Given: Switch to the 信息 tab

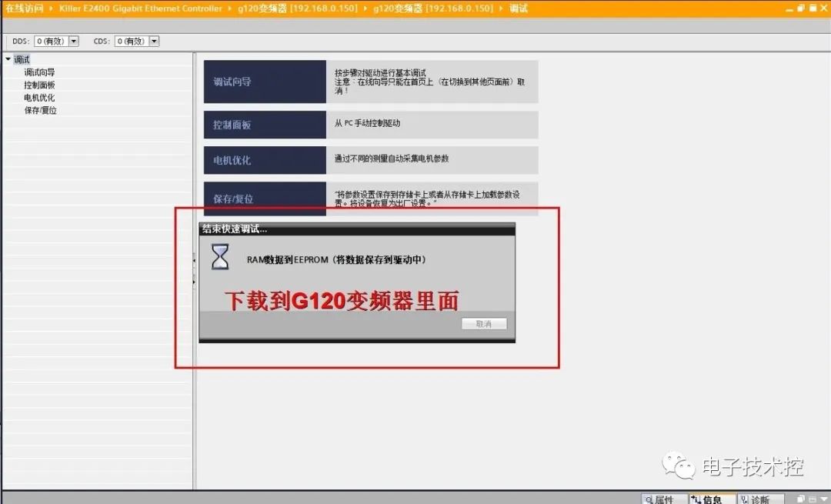Looking at the screenshot, I should click(x=712, y=499).
